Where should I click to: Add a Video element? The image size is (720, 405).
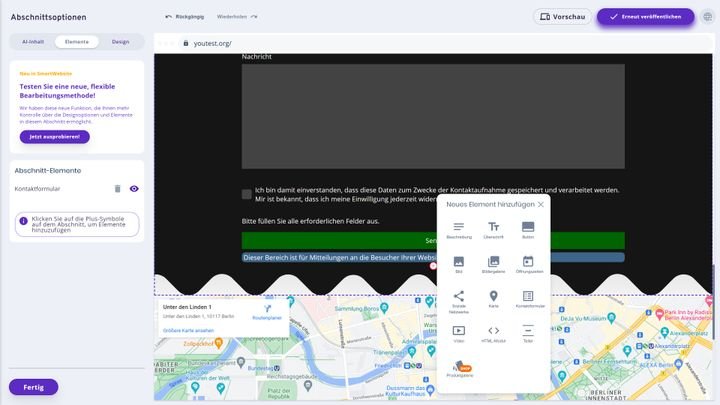point(459,333)
